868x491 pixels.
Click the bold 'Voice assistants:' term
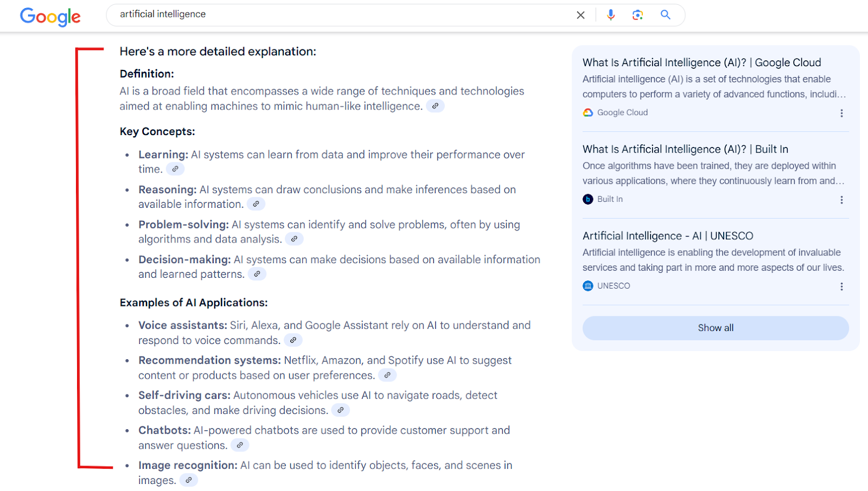click(x=183, y=326)
